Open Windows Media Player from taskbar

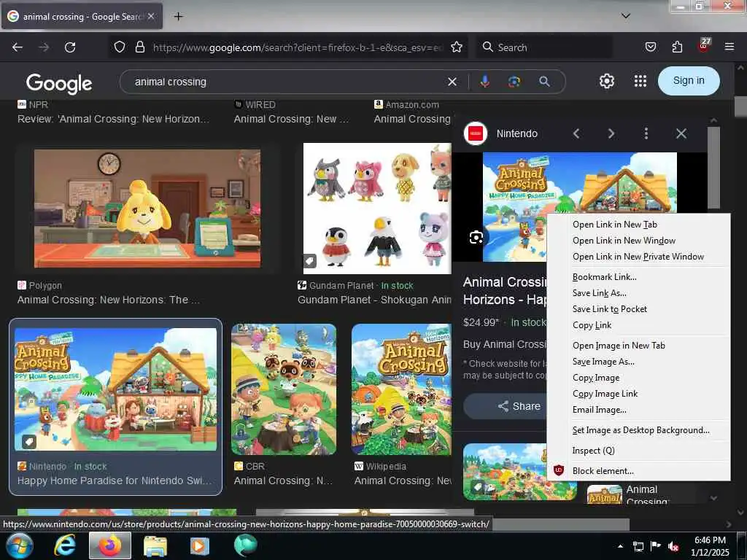(200, 545)
